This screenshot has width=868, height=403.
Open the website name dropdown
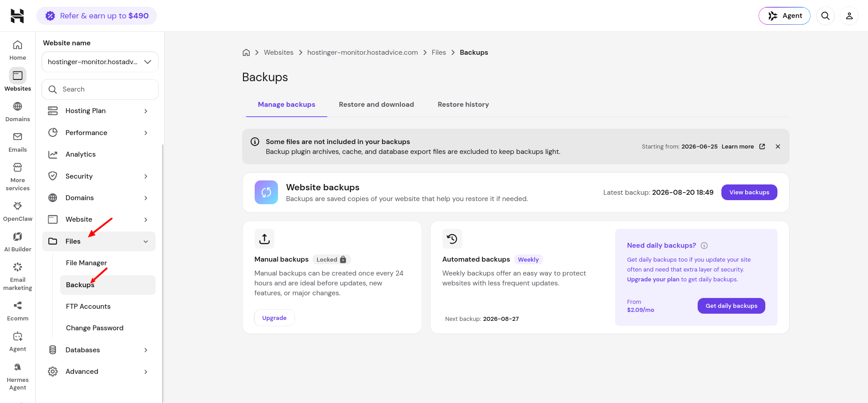coord(100,62)
